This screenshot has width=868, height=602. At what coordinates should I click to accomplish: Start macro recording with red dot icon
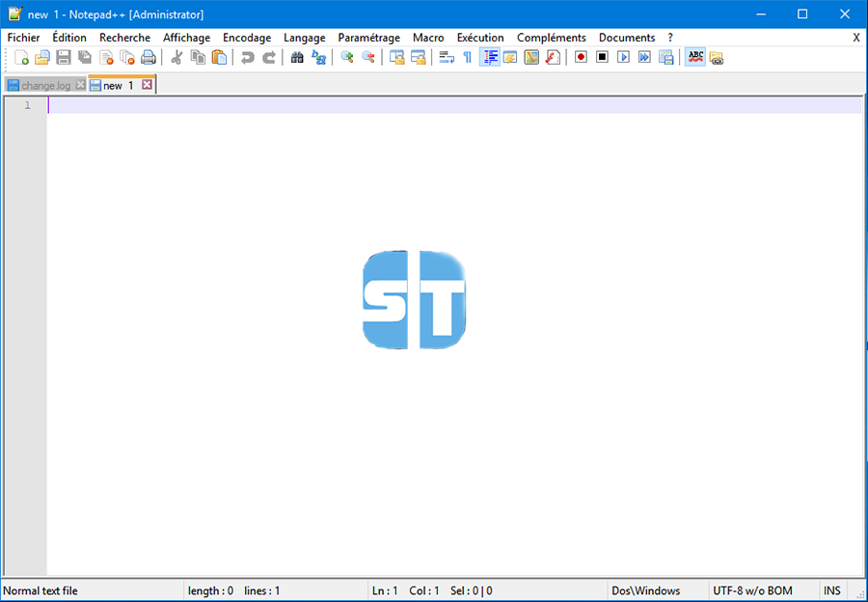coord(581,57)
